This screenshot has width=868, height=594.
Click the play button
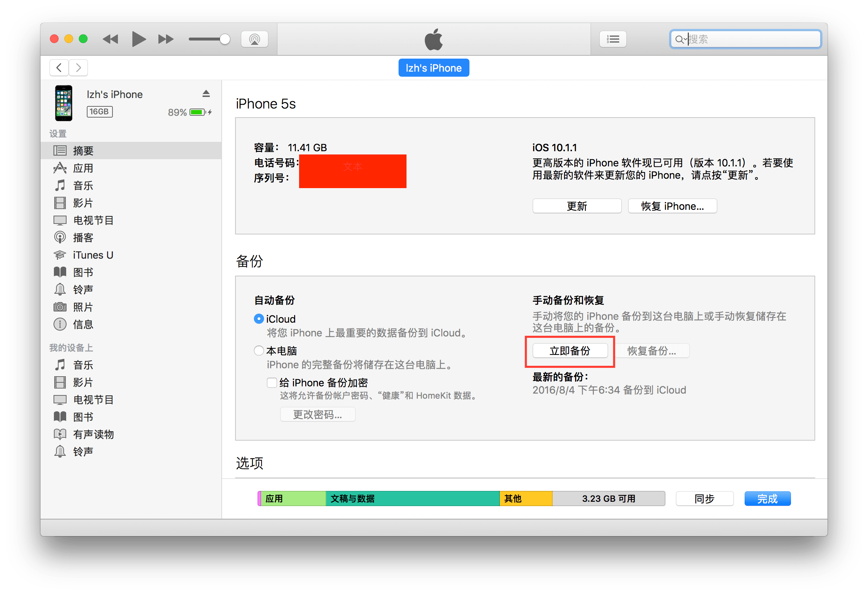(139, 39)
